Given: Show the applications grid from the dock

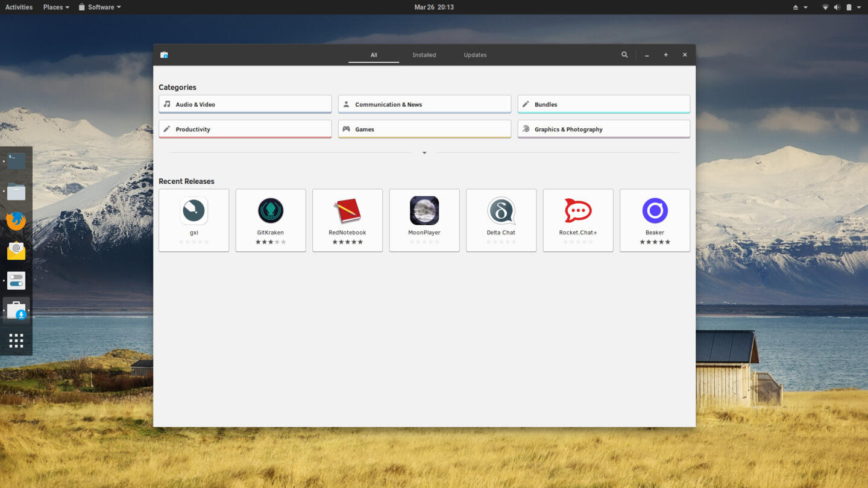Looking at the screenshot, I should coord(16,340).
